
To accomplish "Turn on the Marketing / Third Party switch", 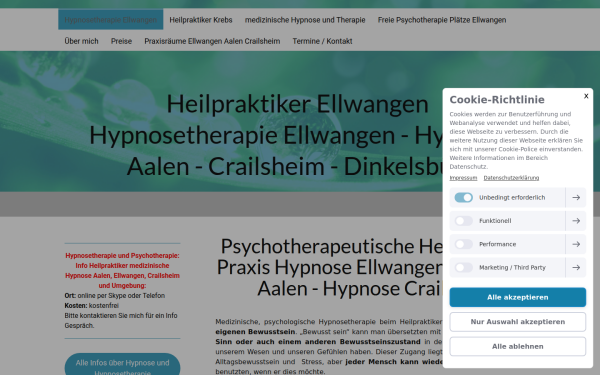I will pyautogui.click(x=463, y=267).
